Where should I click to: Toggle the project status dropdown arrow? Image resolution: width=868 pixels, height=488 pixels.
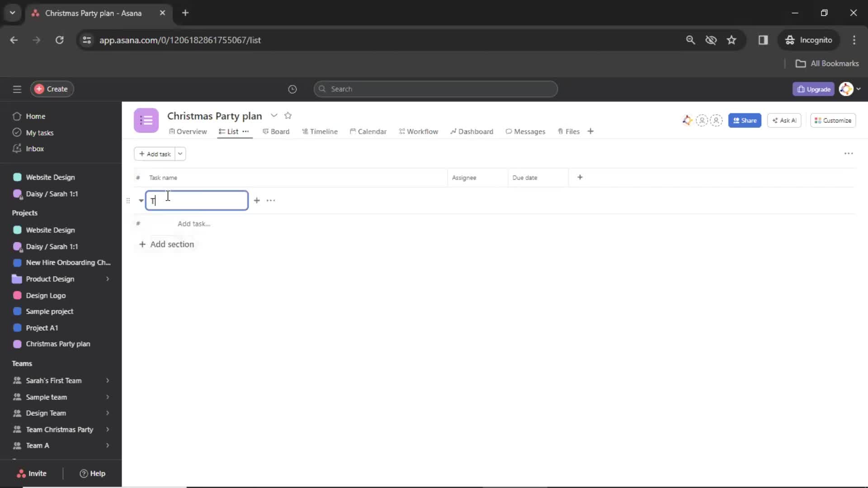coord(274,116)
